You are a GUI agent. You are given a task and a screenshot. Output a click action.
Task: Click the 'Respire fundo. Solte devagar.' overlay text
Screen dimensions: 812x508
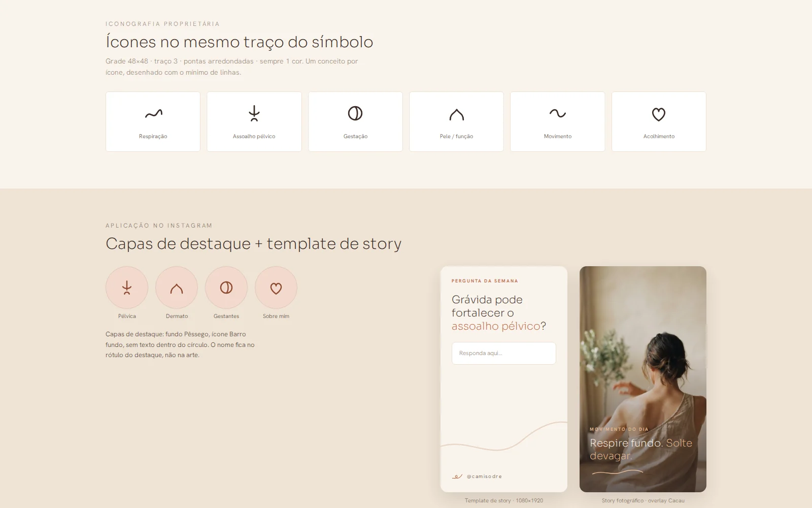(641, 449)
